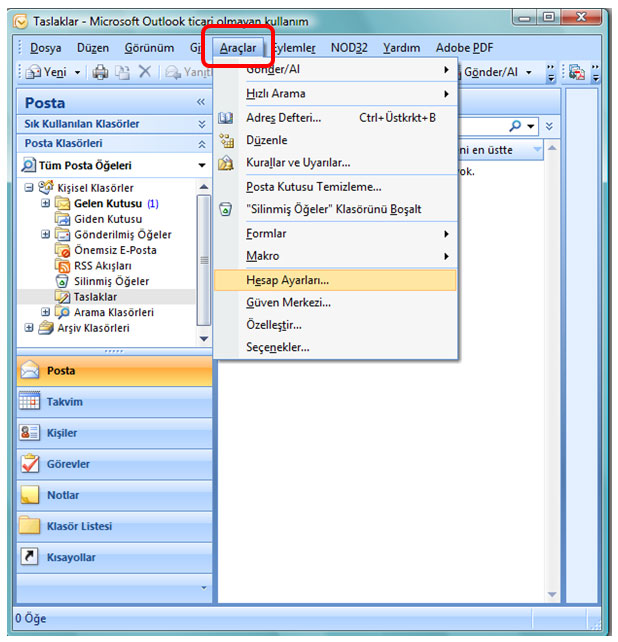This screenshot has width=618, height=642.
Task: Click the search magnifier icon
Action: (515, 126)
